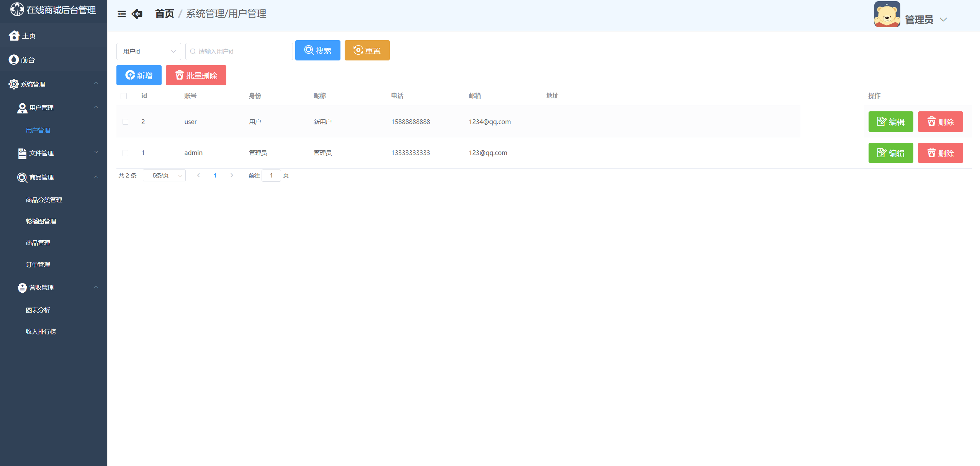Check the checkbox for user row
Image resolution: width=980 pixels, height=466 pixels.
[x=125, y=122]
